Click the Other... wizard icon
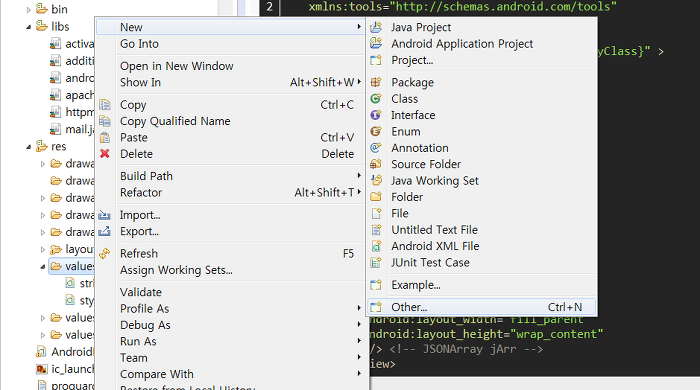This screenshot has width=700, height=390. pos(376,307)
